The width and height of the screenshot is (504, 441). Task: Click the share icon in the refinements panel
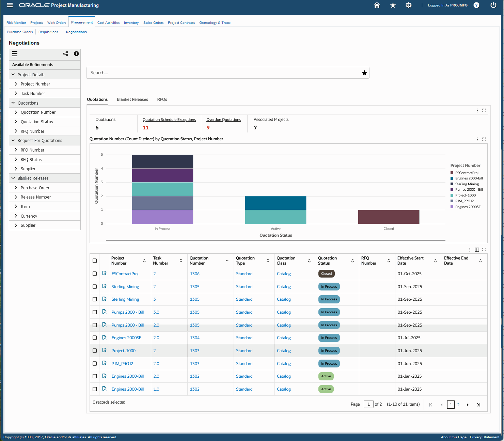coord(66,54)
